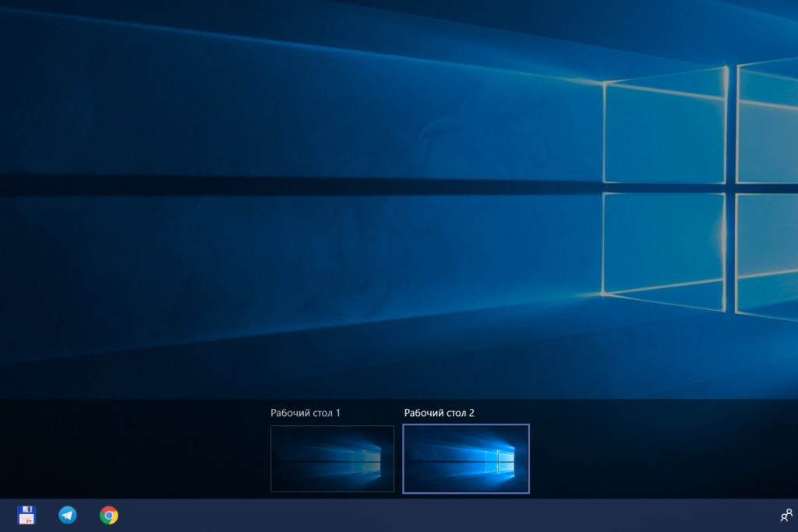Open the floppy disk save app in taskbar
This screenshot has width=798, height=532.
click(26, 515)
